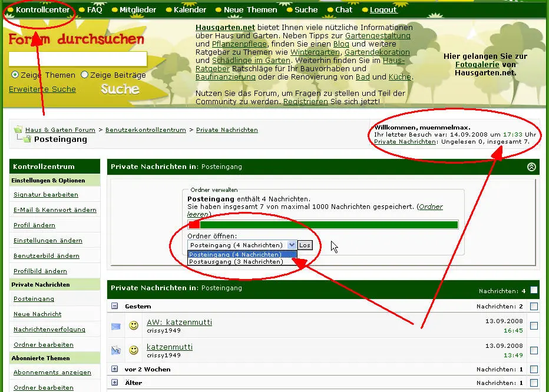Open Profil ändern in sidebar
Viewport: 549px width, 392px height.
(34, 225)
